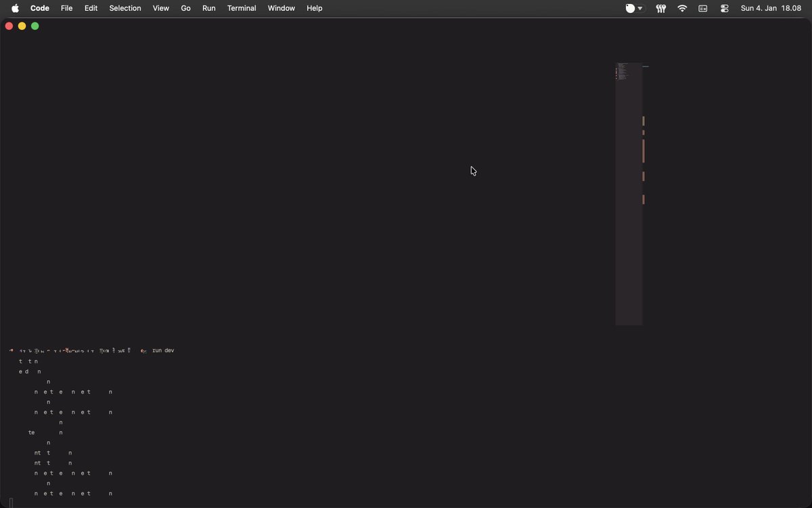Open the Run menu
The height and width of the screenshot is (508, 812).
209,8
